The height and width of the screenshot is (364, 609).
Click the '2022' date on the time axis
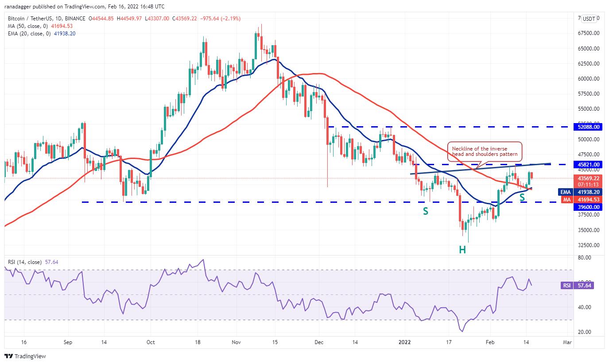coord(406,342)
